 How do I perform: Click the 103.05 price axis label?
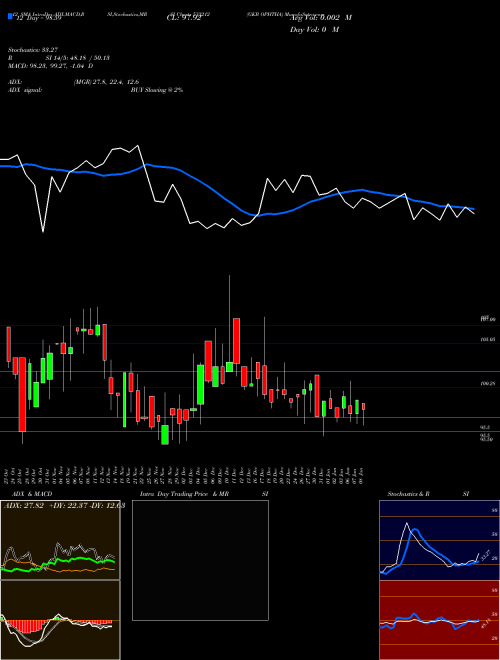pyautogui.click(x=488, y=339)
